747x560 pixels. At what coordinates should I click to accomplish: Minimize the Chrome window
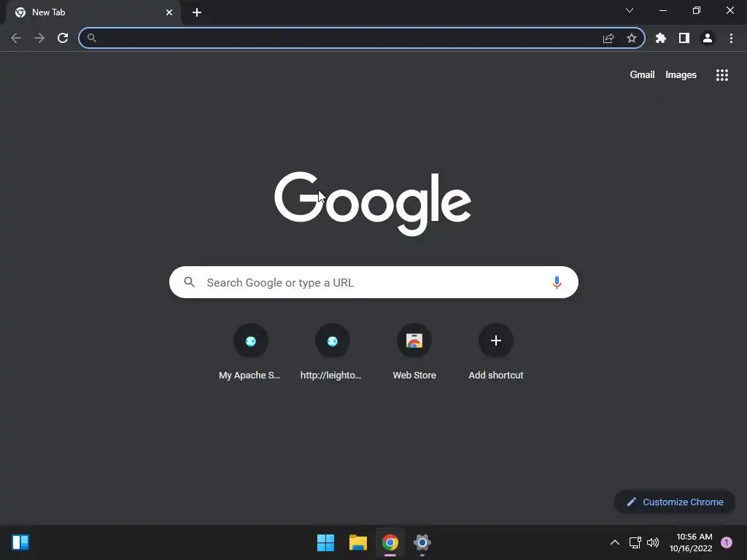click(x=663, y=10)
